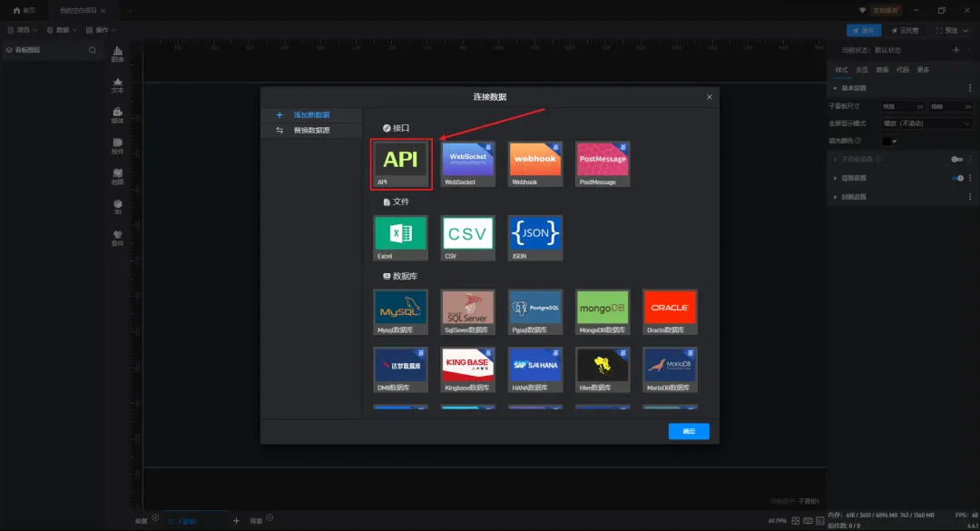The image size is (980, 531).
Task: Select 添加新数据 in dialog sidebar
Action: tap(311, 115)
